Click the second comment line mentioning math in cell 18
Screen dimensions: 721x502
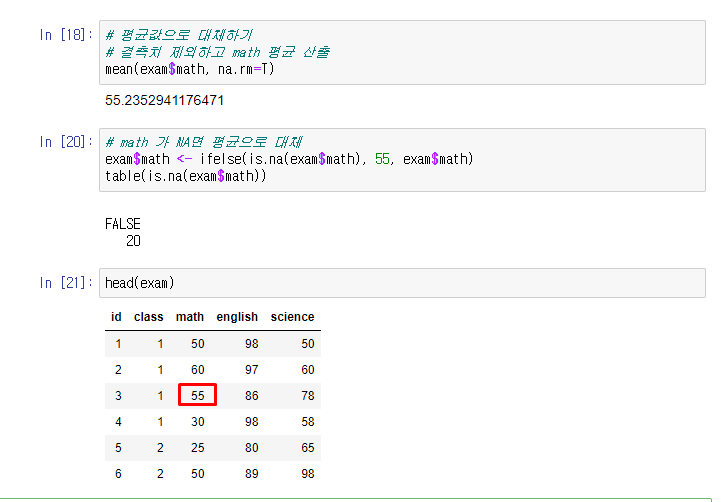(x=217, y=52)
